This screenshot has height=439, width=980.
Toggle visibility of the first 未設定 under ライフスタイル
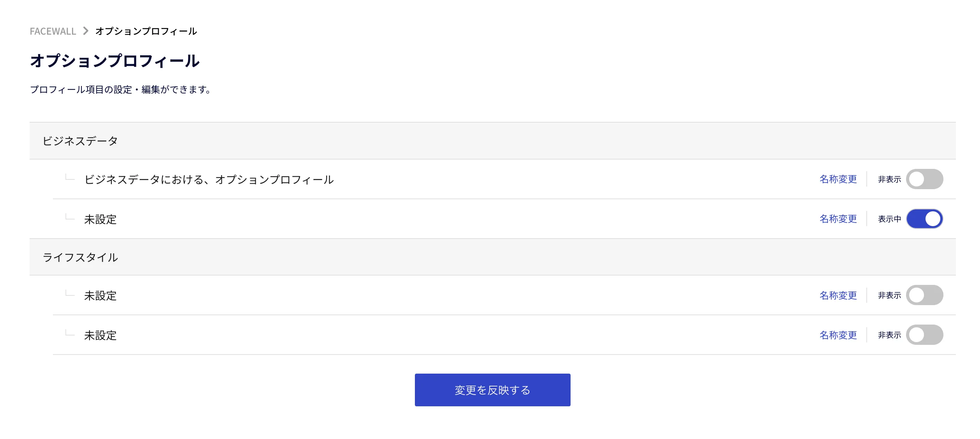click(x=924, y=295)
